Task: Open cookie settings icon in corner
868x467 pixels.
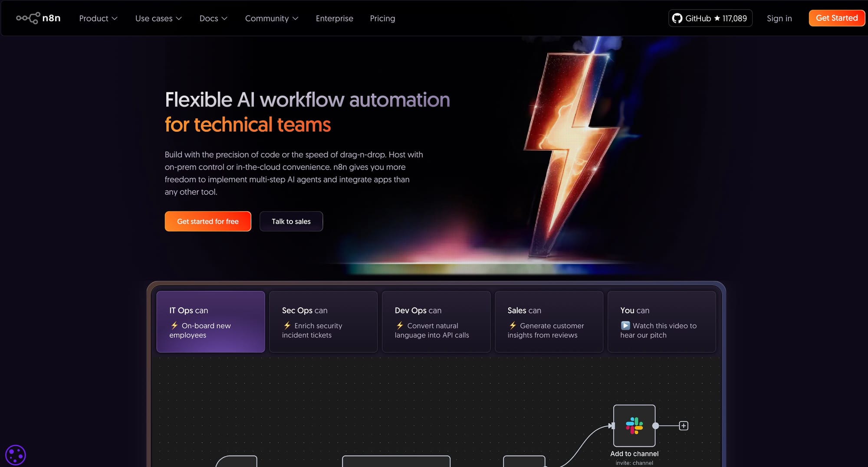Action: [x=16, y=455]
